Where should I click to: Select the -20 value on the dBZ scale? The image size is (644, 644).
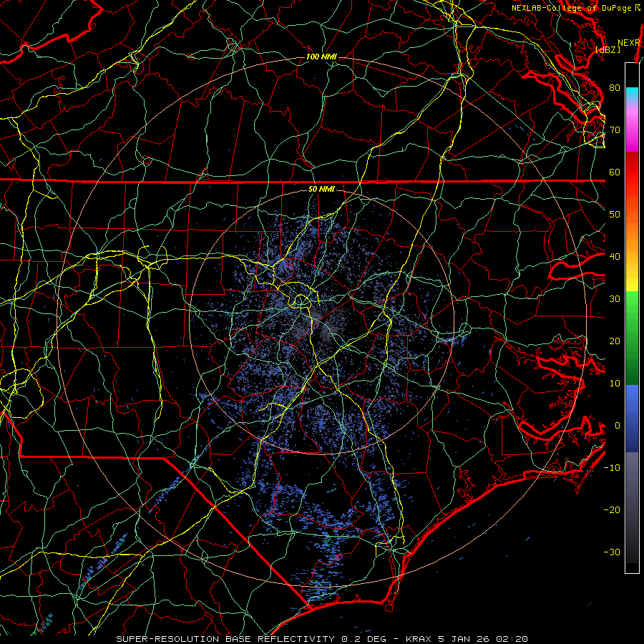(612, 510)
